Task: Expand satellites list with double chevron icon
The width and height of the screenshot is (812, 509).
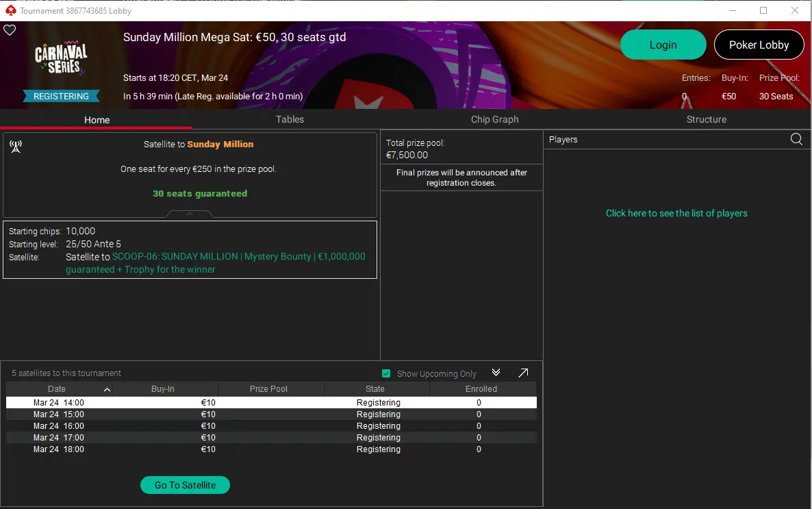Action: point(496,373)
